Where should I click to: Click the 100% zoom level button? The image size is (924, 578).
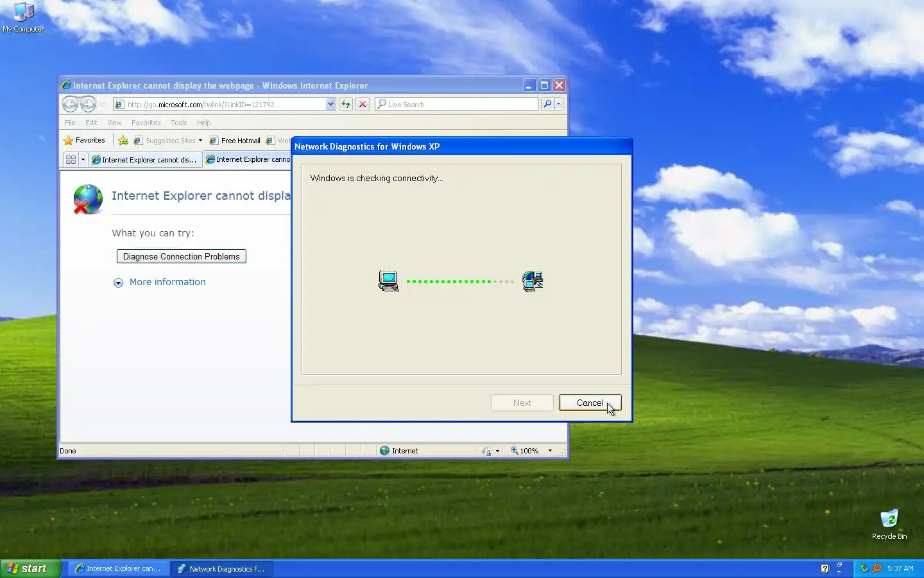point(525,451)
